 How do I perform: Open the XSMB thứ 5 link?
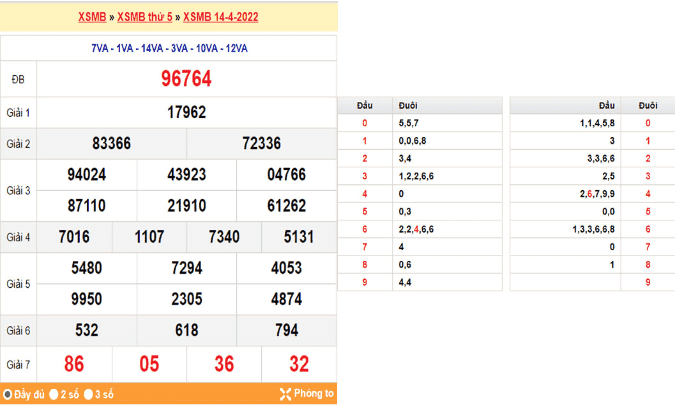[146, 18]
